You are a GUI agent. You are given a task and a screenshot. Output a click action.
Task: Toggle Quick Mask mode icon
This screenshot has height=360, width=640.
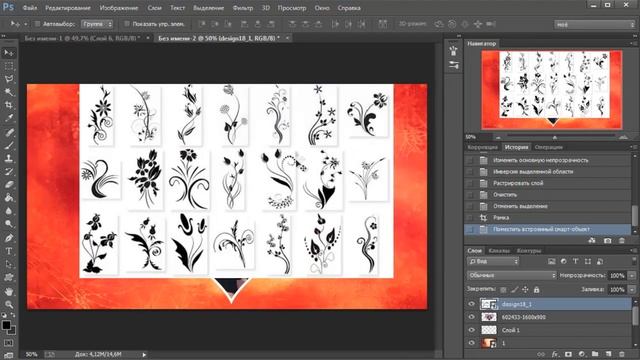click(x=9, y=343)
